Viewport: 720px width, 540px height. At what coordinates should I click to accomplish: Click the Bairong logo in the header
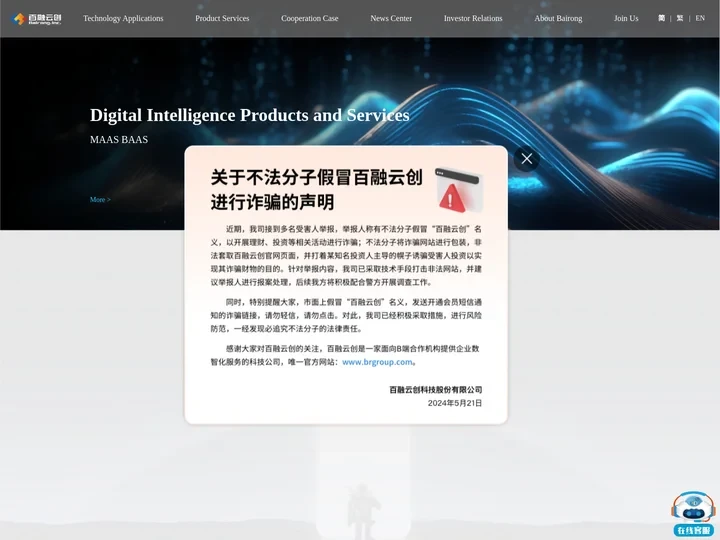[x=37, y=19]
